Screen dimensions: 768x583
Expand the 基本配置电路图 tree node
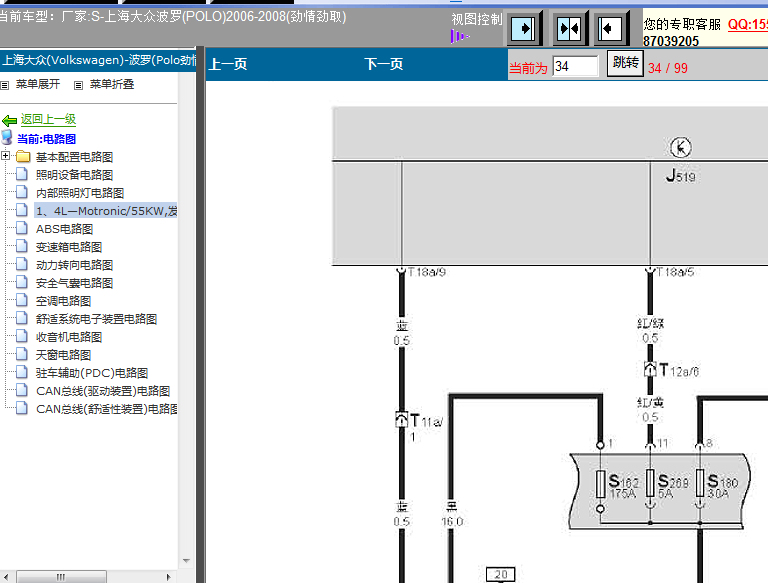[x=5, y=156]
